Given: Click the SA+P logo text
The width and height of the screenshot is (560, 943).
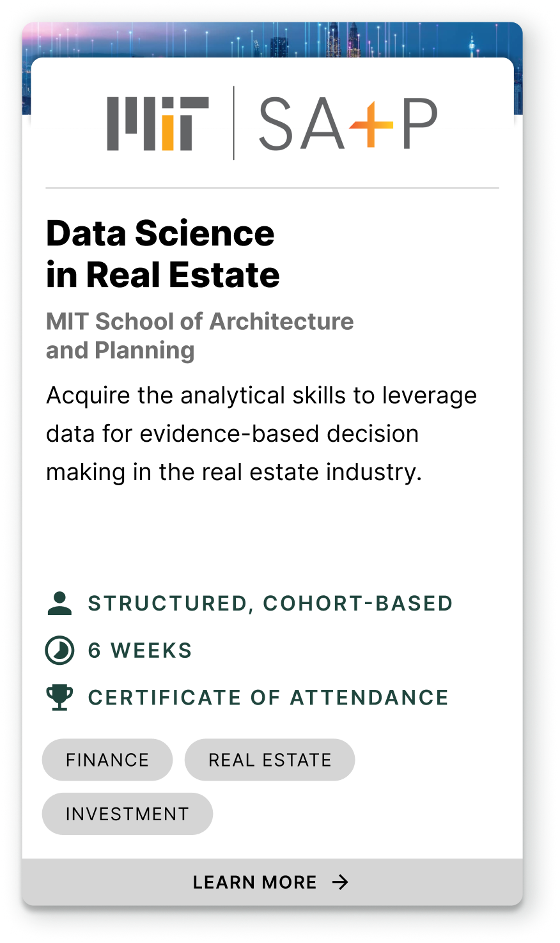Looking at the screenshot, I should click(x=348, y=123).
